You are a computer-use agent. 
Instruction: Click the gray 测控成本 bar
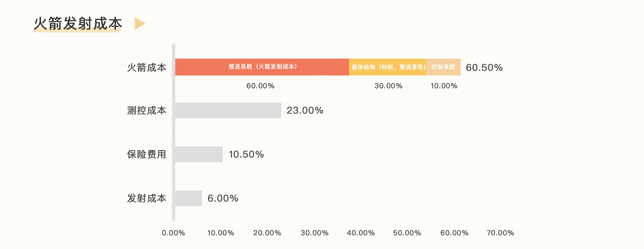point(228,110)
